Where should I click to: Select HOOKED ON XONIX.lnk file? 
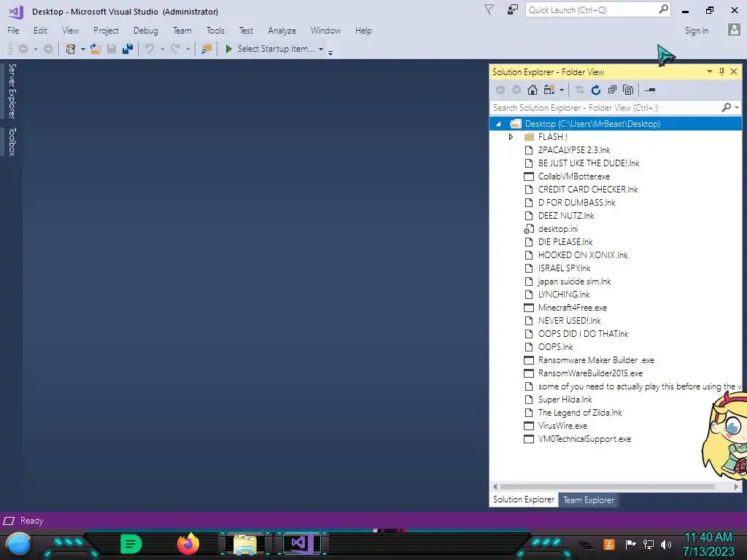583,255
